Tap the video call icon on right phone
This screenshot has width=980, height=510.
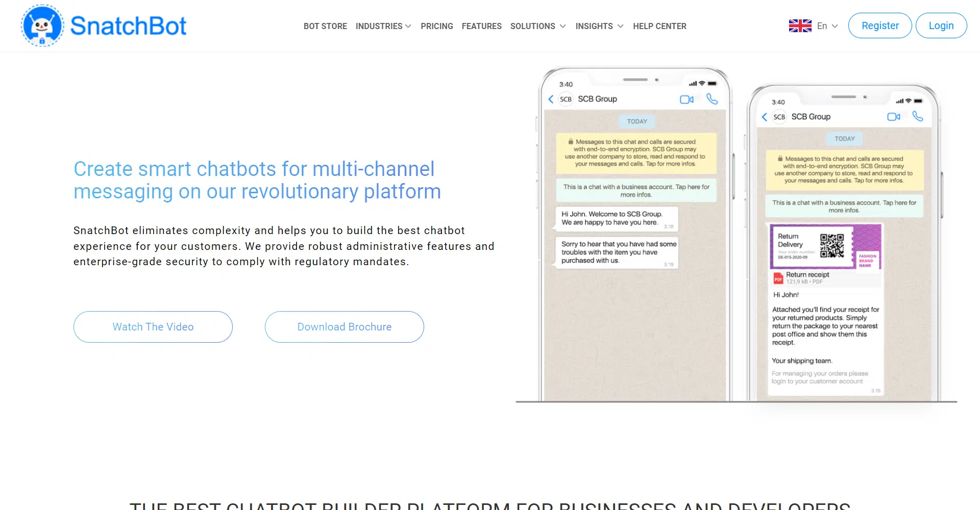click(x=894, y=117)
